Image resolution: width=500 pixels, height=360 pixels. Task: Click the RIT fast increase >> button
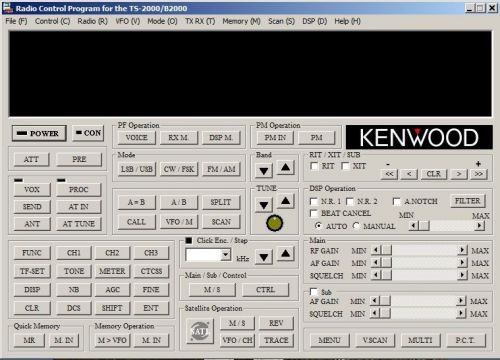tap(479, 174)
